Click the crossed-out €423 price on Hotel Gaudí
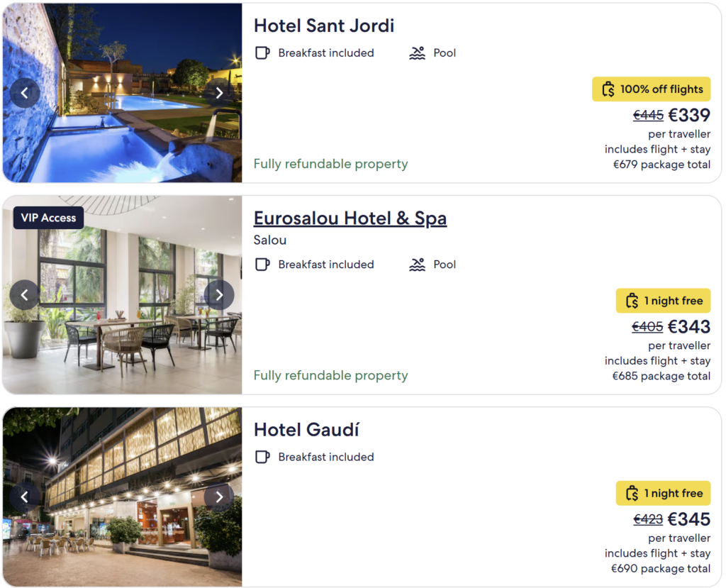 coord(647,518)
